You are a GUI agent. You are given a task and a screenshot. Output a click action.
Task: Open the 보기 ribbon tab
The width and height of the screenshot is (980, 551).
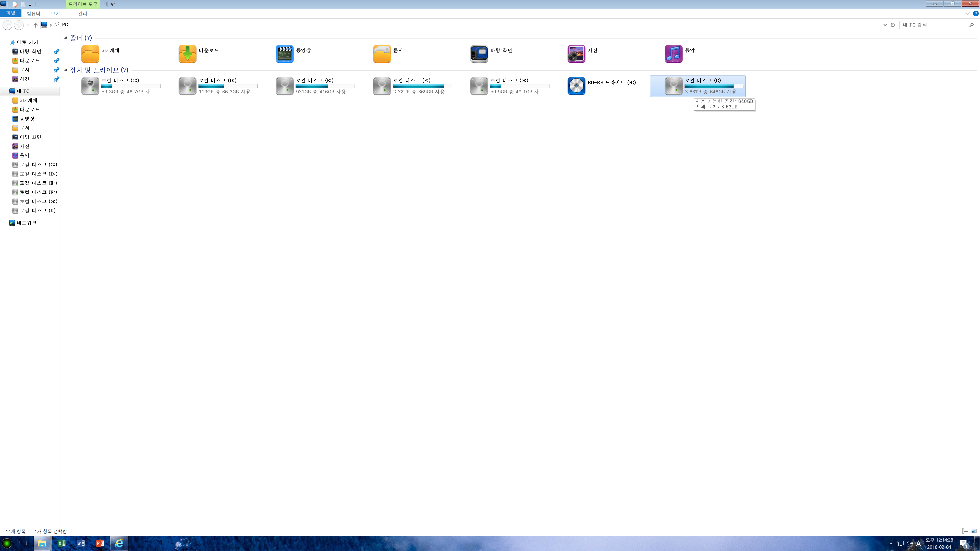[55, 13]
